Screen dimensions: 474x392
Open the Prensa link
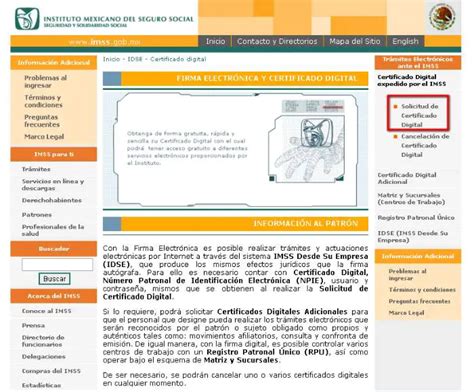(x=33, y=326)
